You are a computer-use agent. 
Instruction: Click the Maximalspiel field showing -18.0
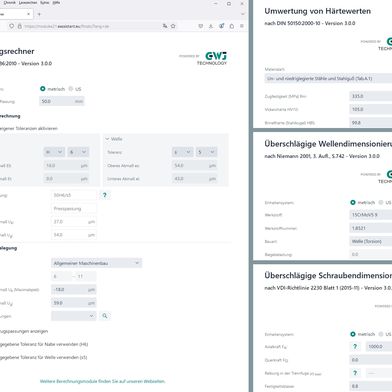(x=74, y=290)
